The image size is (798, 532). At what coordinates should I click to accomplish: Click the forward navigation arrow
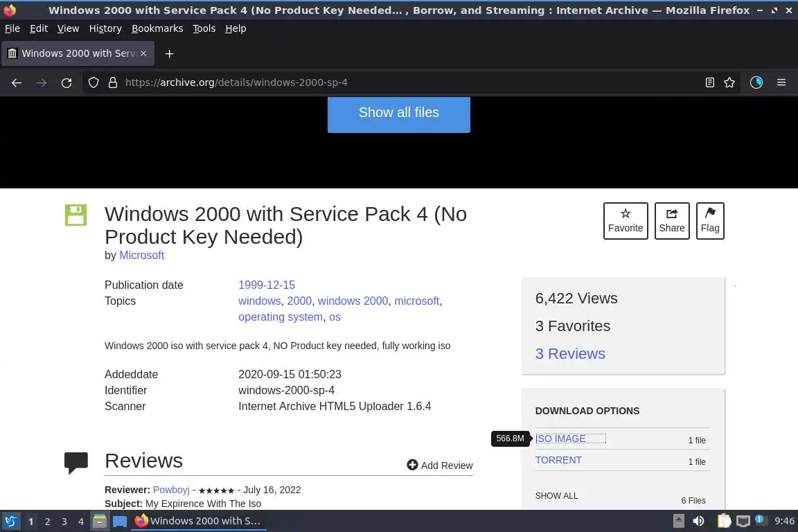(x=42, y=82)
